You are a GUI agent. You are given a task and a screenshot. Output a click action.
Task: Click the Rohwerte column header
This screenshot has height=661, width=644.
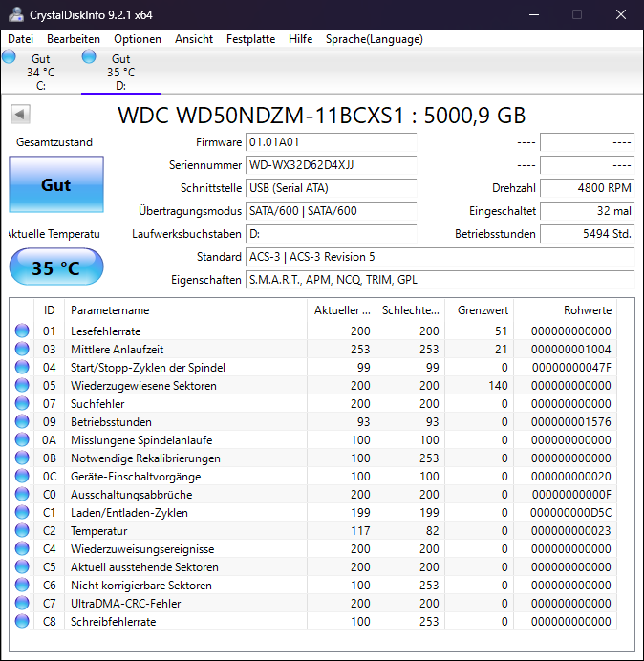(565, 310)
